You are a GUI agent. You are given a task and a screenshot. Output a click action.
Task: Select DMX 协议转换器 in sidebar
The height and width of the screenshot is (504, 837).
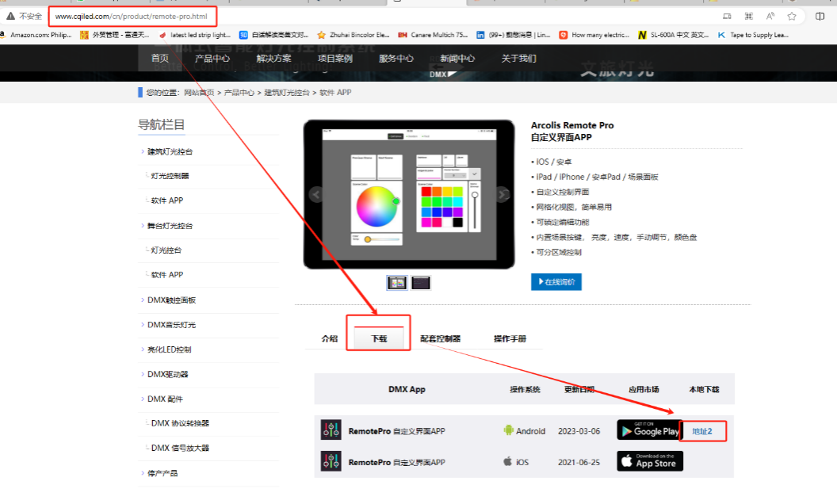point(180,423)
